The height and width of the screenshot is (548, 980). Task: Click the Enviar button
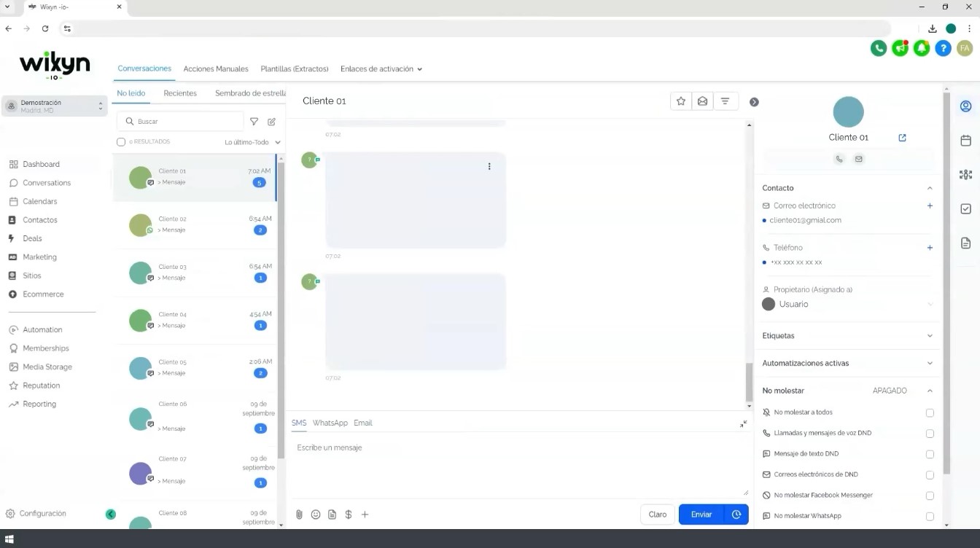coord(701,514)
